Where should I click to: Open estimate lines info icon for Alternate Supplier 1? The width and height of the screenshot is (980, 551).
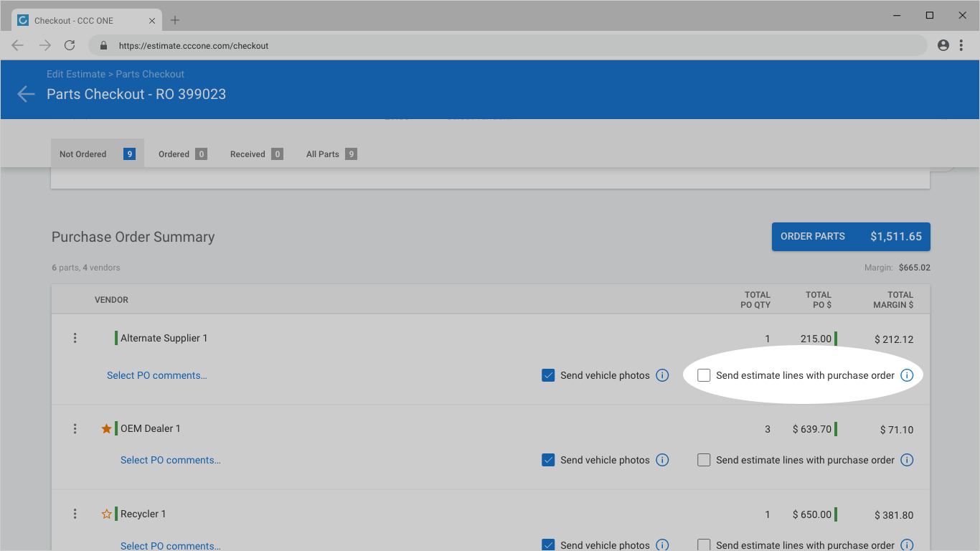click(x=907, y=375)
